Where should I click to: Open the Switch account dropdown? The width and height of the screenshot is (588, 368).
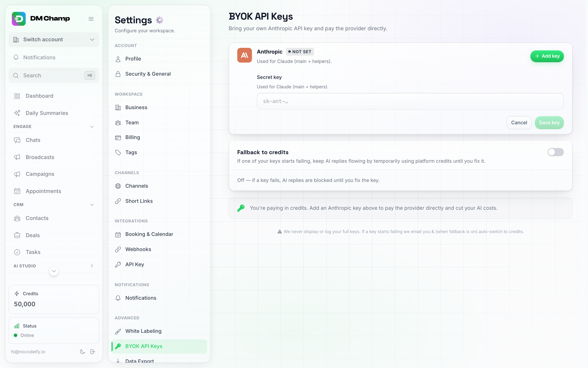pyautogui.click(x=54, y=39)
